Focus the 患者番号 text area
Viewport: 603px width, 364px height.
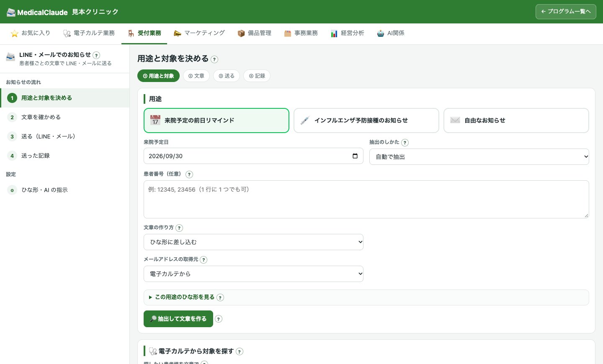(x=366, y=200)
